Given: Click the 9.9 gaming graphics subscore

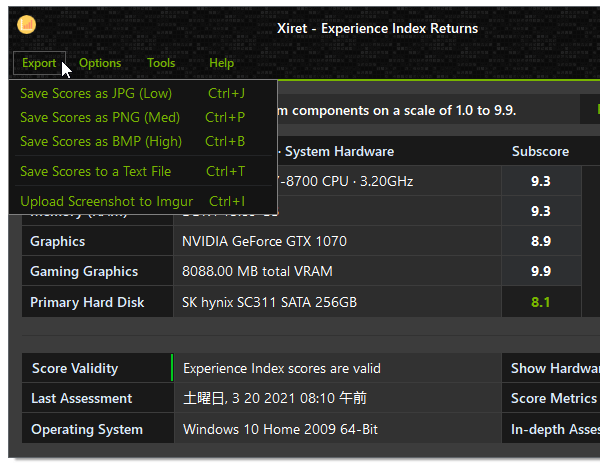Looking at the screenshot, I should coord(541,271).
